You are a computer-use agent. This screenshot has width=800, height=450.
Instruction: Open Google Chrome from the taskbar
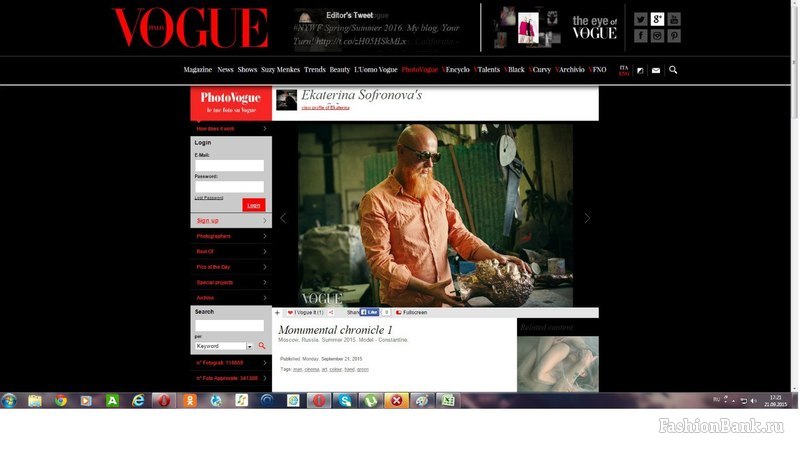pyautogui.click(x=61, y=401)
